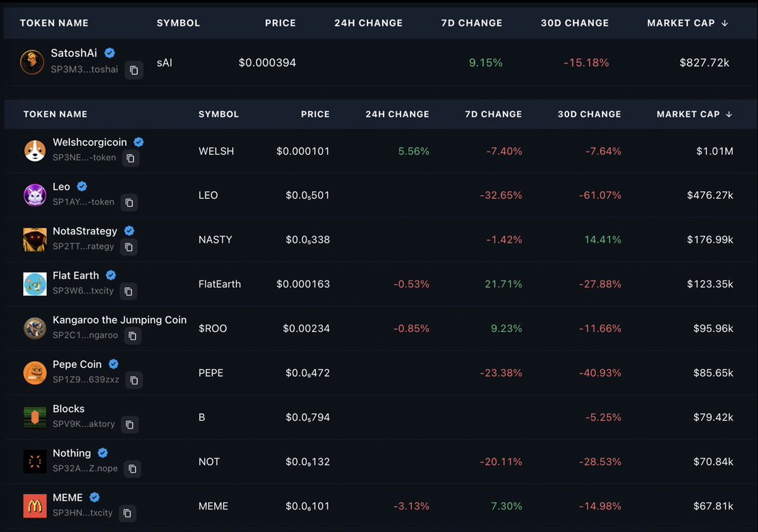This screenshot has height=532, width=758.
Task: Click the NotaStrategy token logo
Action: [35, 240]
